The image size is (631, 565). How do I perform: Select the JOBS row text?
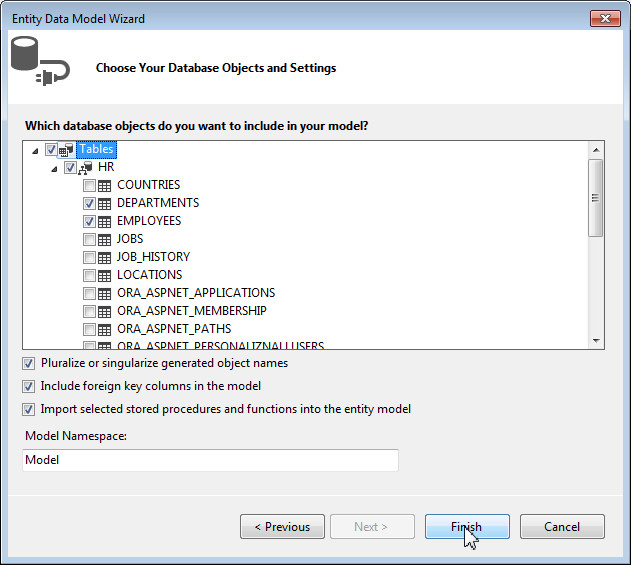coord(130,239)
